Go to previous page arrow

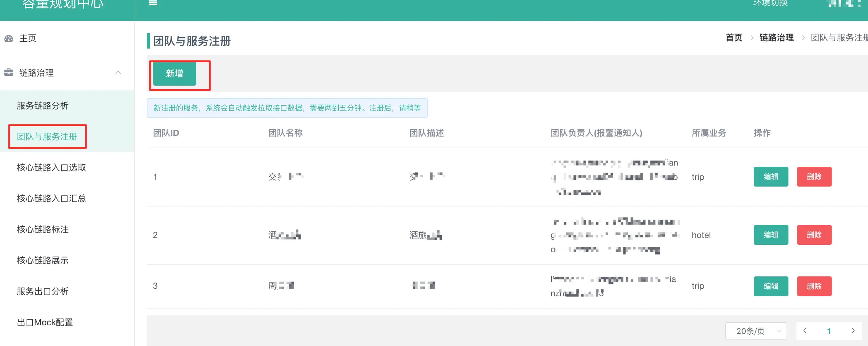pos(805,331)
